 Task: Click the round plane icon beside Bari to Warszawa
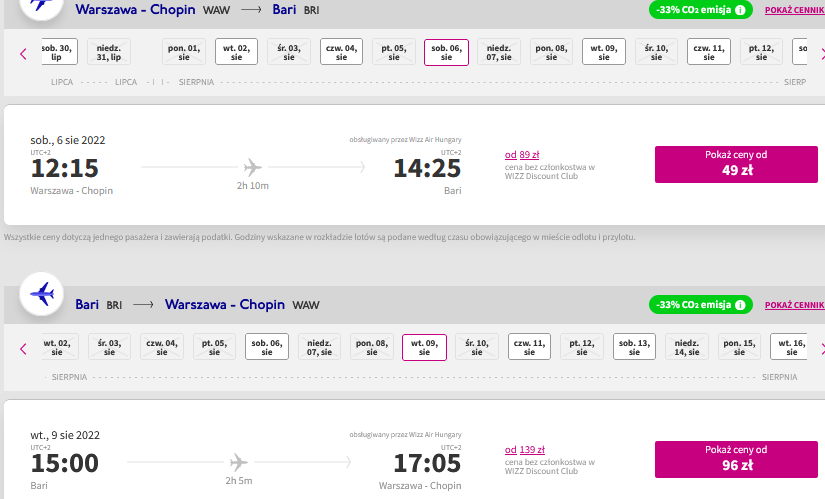(x=42, y=294)
